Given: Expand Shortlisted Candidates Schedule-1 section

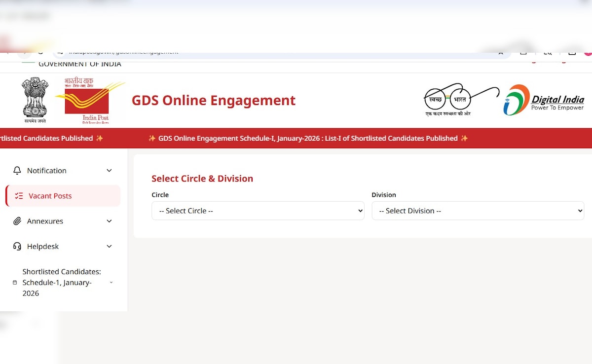Looking at the screenshot, I should [x=111, y=282].
